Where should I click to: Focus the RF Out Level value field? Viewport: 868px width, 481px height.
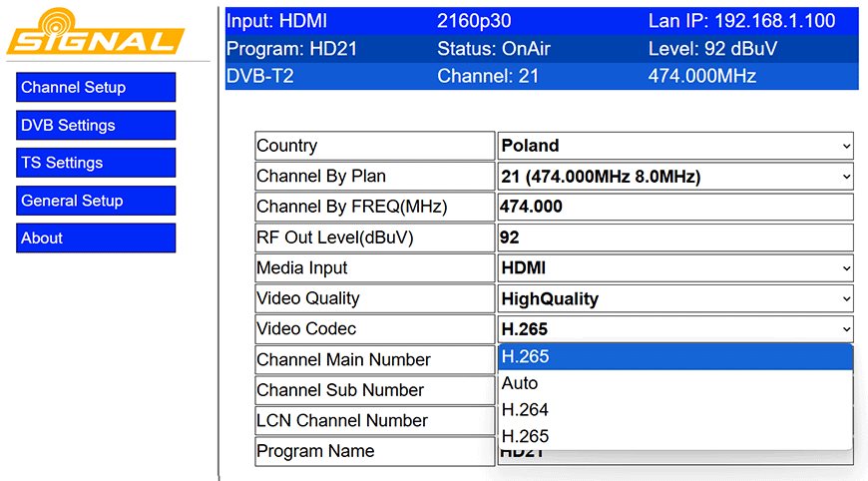coord(675,238)
